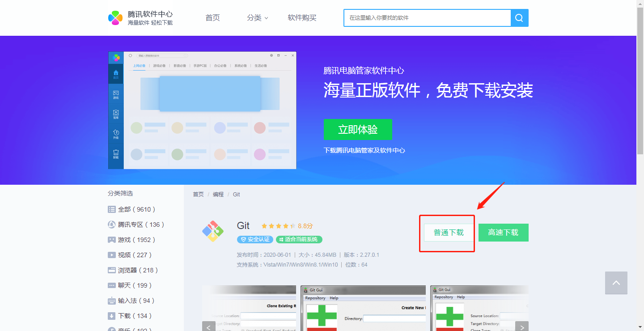Click the 普通下载 button

point(449,233)
